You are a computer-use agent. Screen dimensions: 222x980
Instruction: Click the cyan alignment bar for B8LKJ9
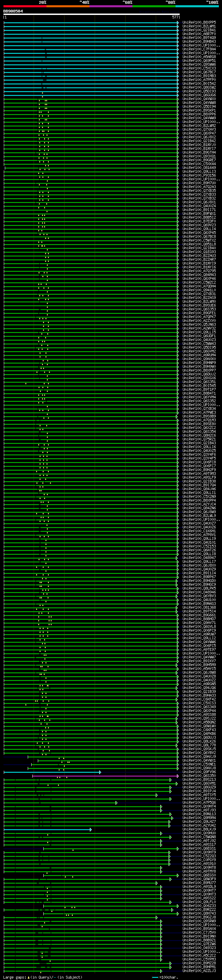tap(48, 829)
